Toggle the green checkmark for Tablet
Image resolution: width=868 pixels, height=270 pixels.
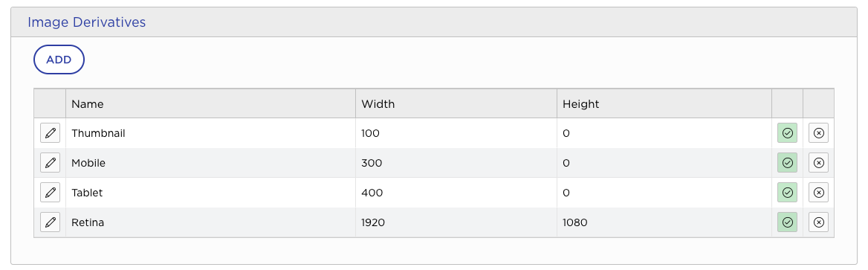click(x=787, y=193)
